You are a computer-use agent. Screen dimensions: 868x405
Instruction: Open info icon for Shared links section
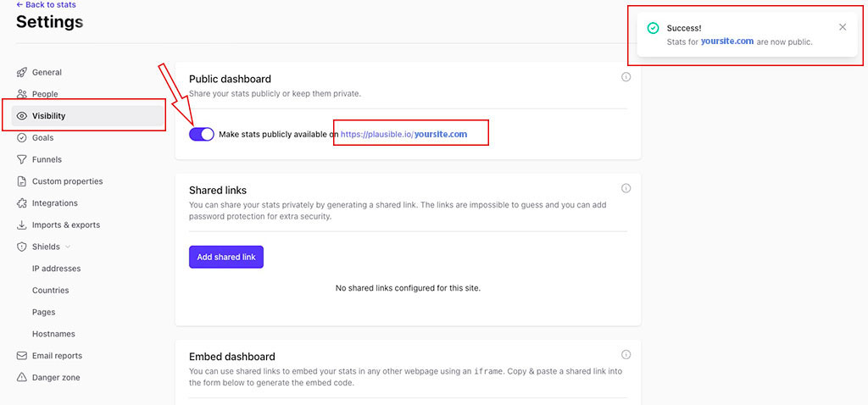point(626,188)
